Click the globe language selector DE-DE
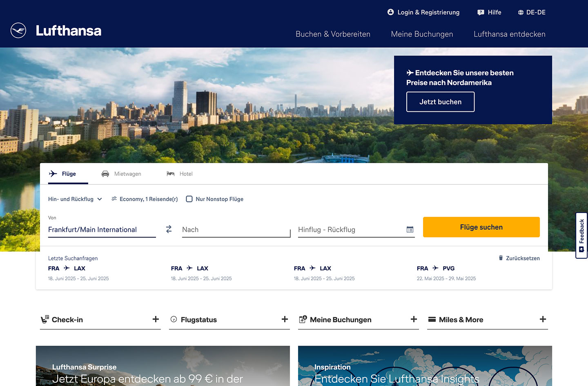Screen dimensions: 588x386 coord(521,12)
